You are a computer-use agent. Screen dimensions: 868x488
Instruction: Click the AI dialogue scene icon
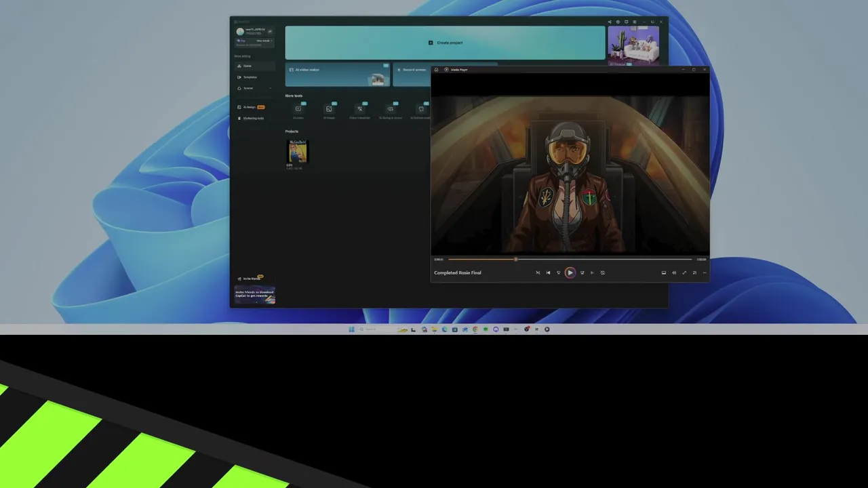[390, 109]
